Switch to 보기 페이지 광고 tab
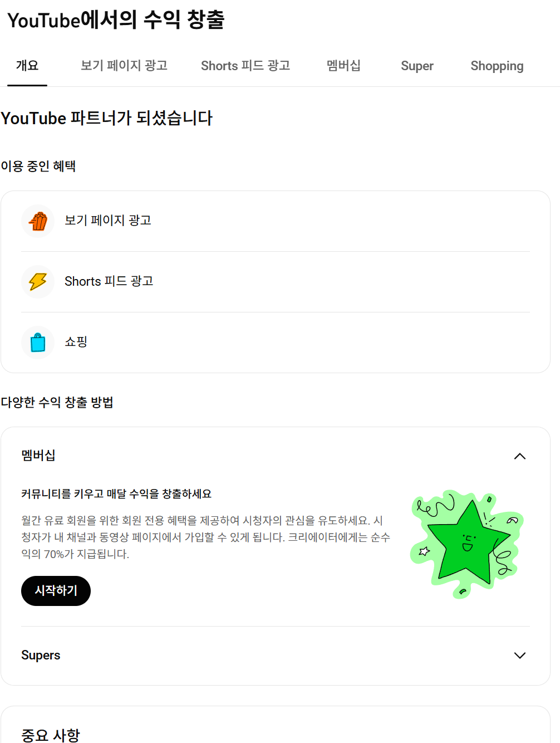 (124, 66)
